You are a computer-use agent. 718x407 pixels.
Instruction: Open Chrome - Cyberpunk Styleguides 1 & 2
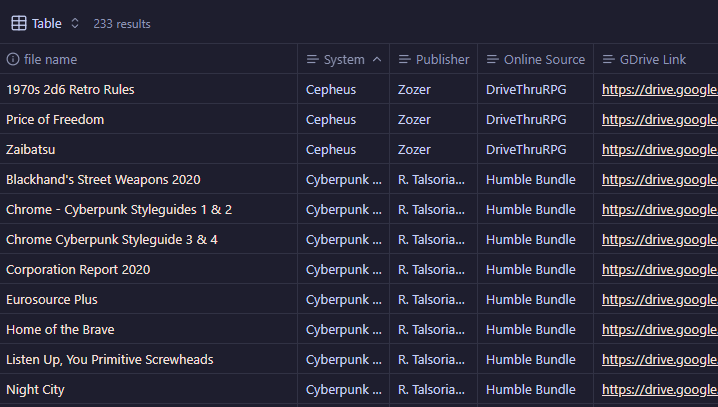119,210
